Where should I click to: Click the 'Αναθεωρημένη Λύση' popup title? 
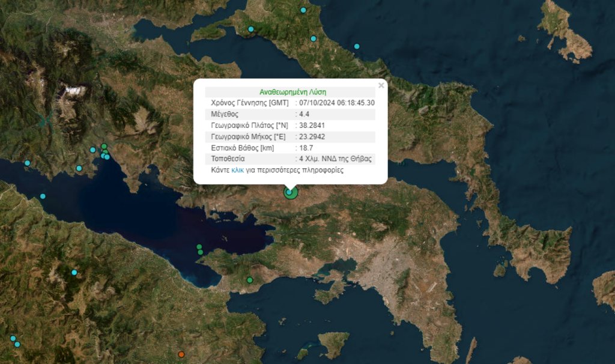point(293,92)
